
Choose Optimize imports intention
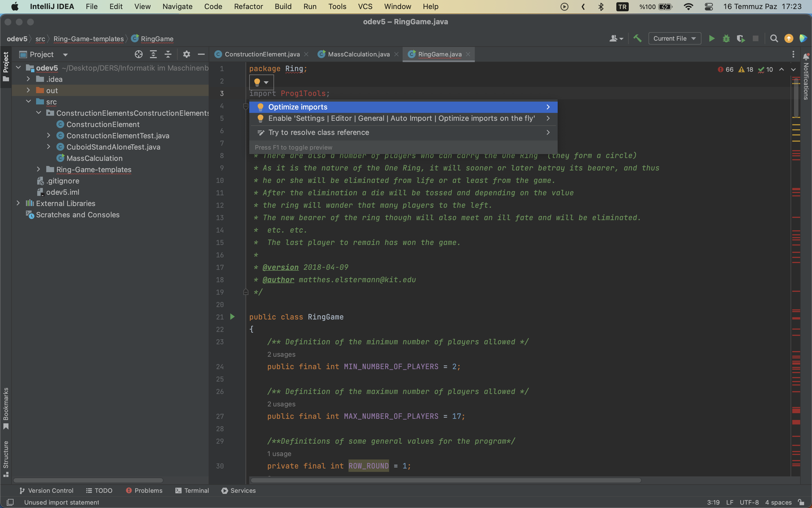(403, 107)
